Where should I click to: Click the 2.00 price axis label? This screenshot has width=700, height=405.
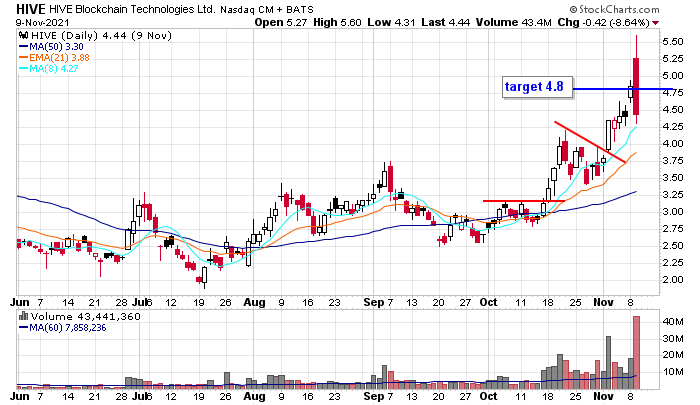click(673, 280)
